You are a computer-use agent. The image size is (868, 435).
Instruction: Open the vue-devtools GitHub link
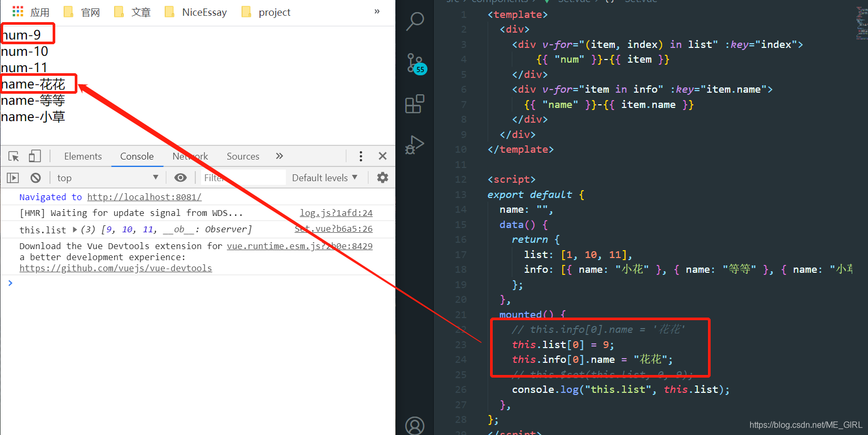[116, 268]
